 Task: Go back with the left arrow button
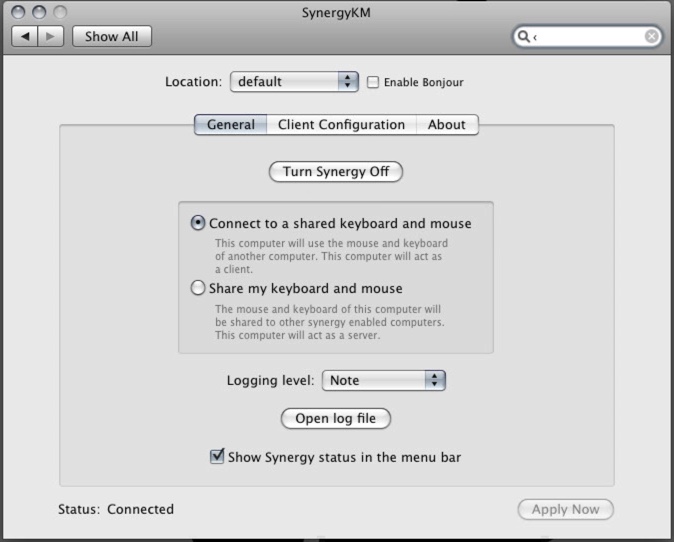(25, 37)
